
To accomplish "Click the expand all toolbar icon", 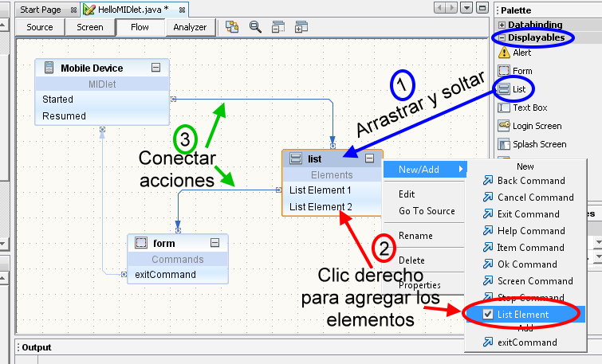I will 301,27.
